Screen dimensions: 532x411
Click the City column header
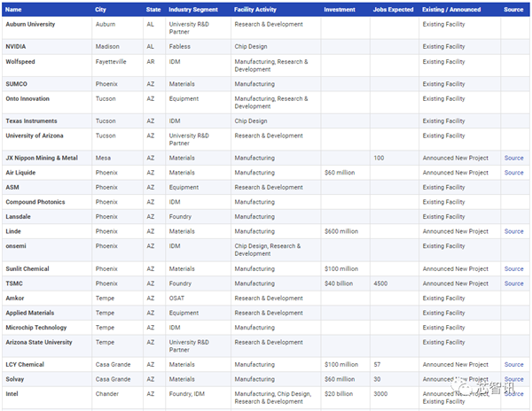pyautogui.click(x=101, y=10)
